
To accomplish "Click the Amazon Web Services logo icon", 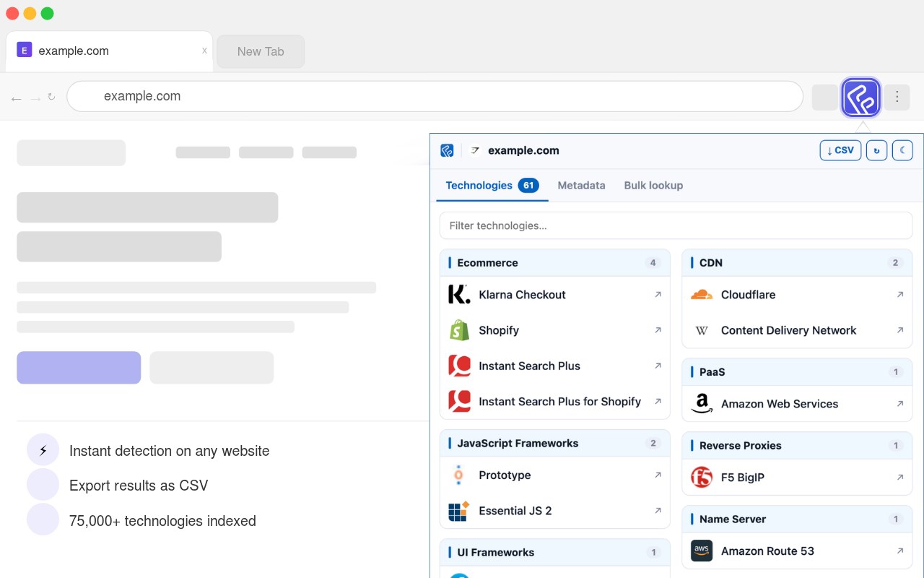I will [x=702, y=404].
